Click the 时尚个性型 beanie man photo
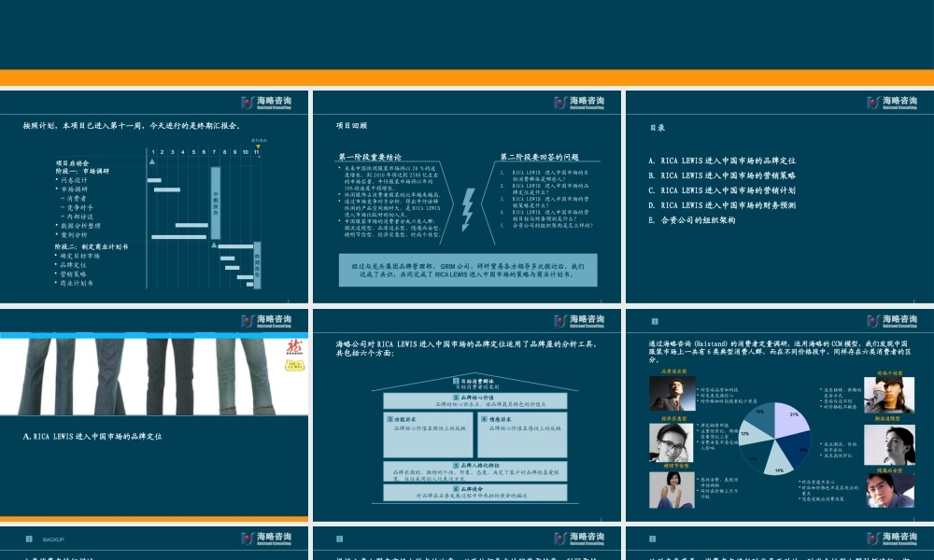The width and height of the screenshot is (934, 560). [x=889, y=395]
